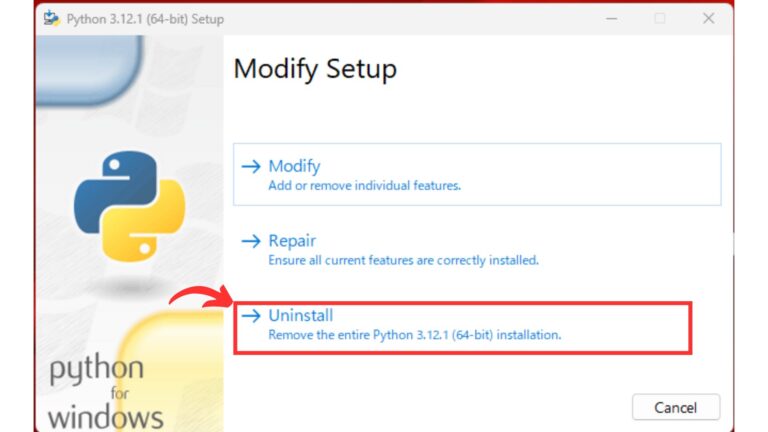Pick the Uninstall option
The width and height of the screenshot is (768, 432).
[x=300, y=315]
